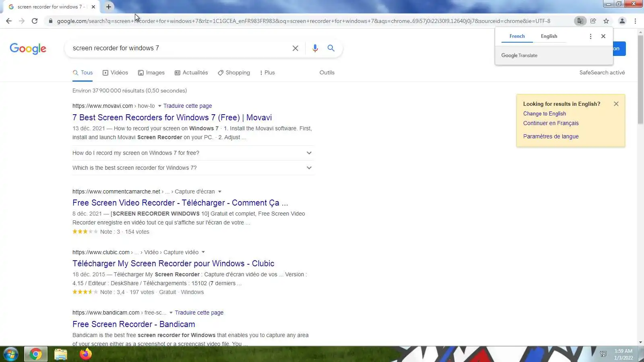
Task: Click 'Traduire cette page' for Bandicam result
Action: pos(199,313)
